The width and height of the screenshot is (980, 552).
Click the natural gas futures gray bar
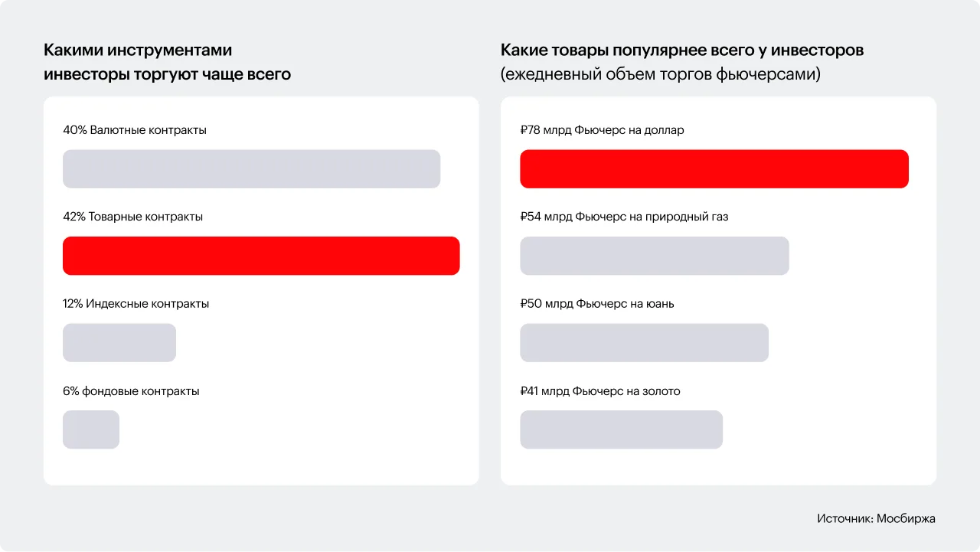[654, 256]
